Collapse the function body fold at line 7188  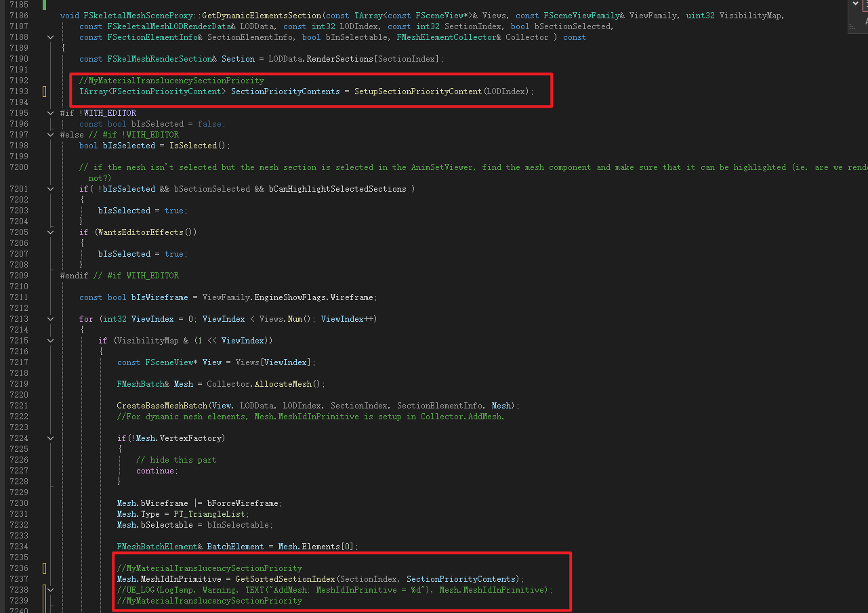[x=51, y=37]
